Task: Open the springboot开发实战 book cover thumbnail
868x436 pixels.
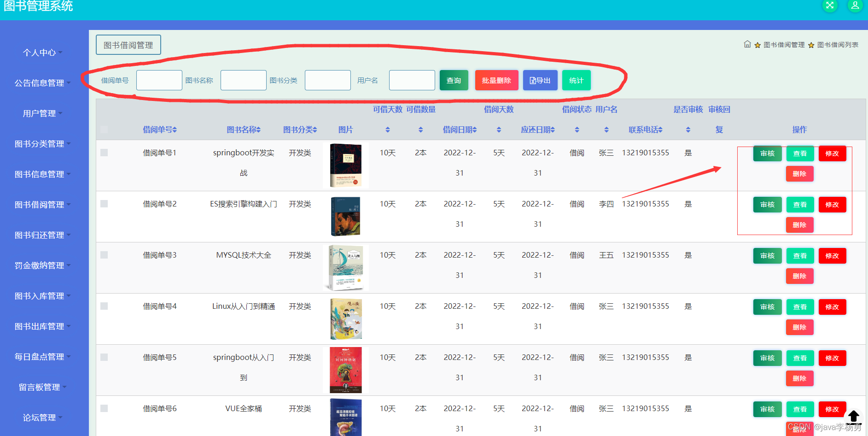Action: (346, 165)
